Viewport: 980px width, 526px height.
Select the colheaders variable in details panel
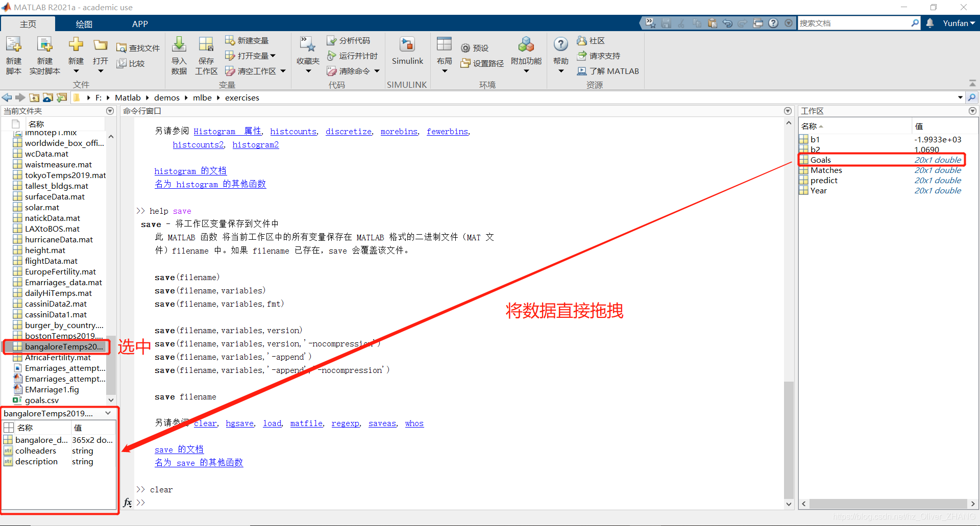36,450
